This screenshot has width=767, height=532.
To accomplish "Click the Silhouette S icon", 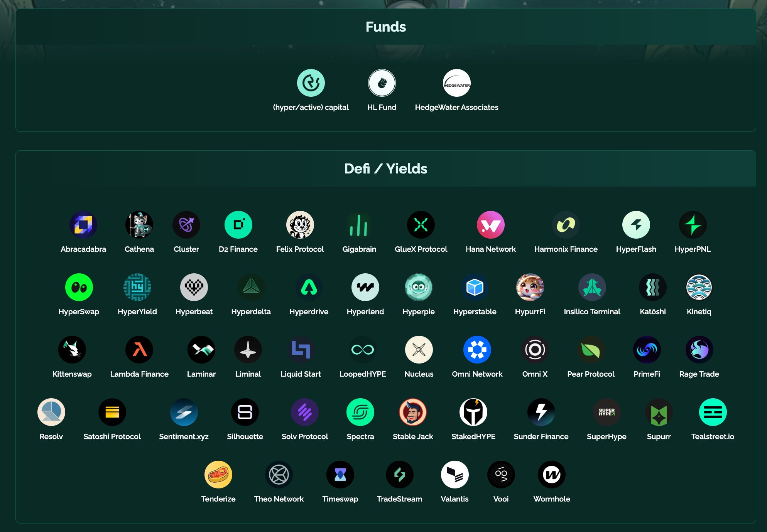I will click(x=245, y=412).
